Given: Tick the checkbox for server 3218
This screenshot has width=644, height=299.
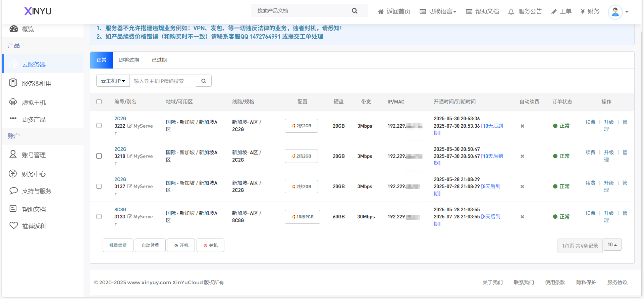Looking at the screenshot, I should tap(99, 156).
